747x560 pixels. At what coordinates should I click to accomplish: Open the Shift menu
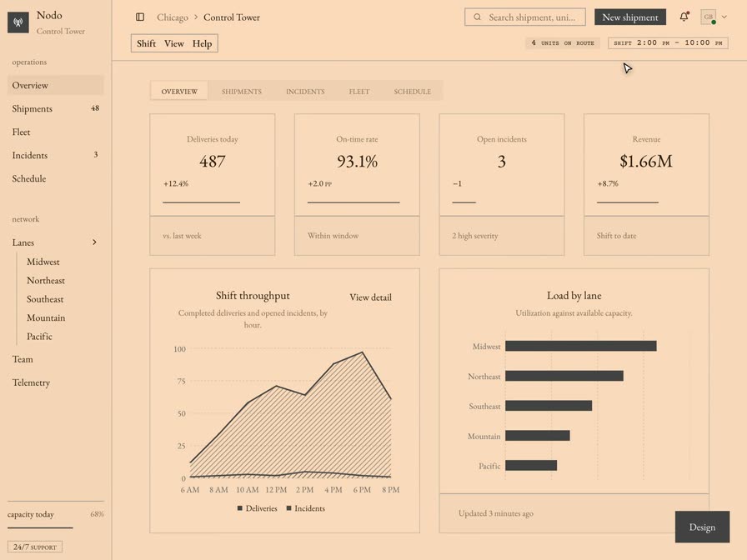[x=146, y=43]
